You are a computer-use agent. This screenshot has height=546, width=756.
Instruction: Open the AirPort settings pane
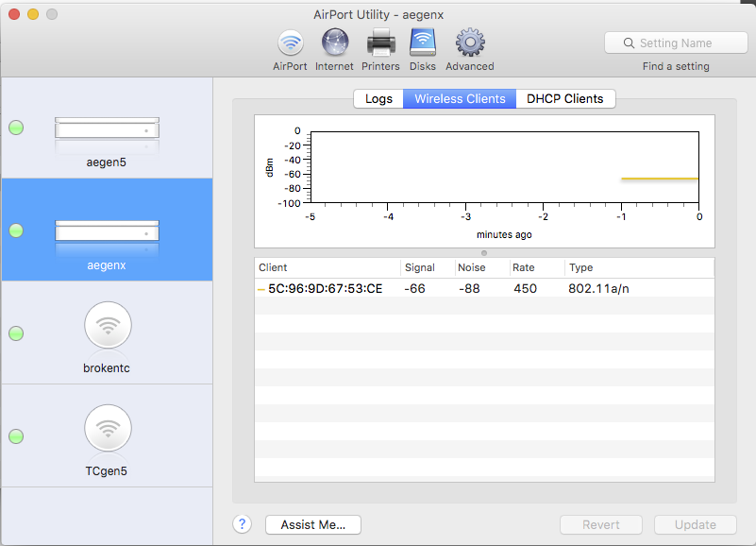coord(290,50)
